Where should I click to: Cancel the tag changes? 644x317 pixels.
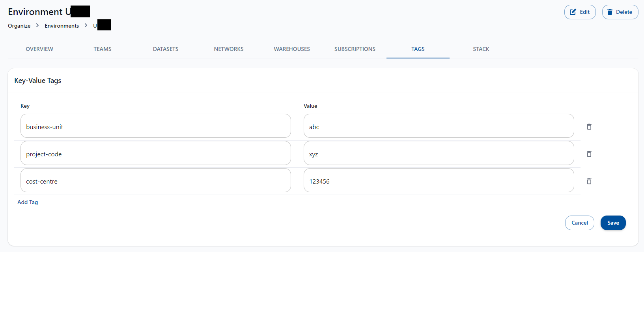click(x=580, y=223)
